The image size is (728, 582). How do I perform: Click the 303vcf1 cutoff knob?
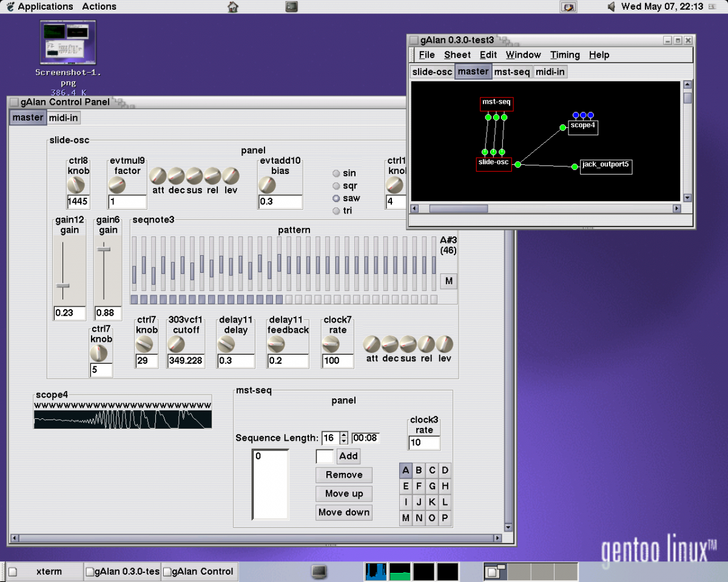pyautogui.click(x=176, y=344)
